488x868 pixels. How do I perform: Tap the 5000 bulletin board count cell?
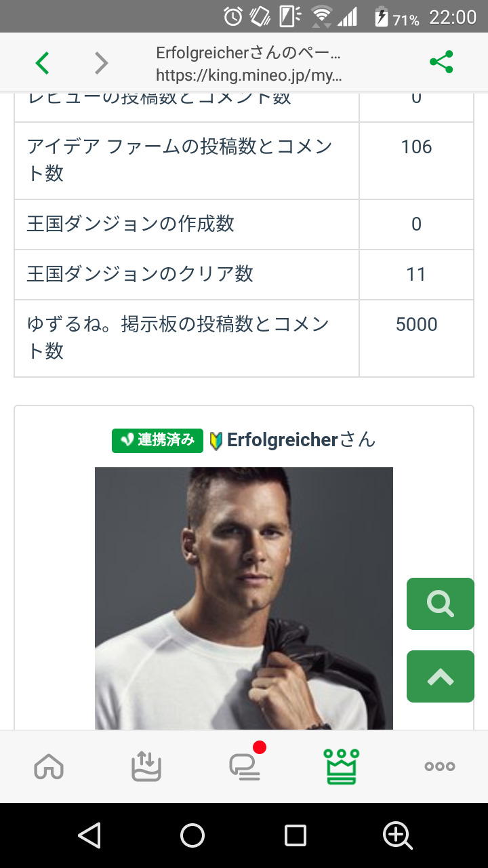point(416,325)
